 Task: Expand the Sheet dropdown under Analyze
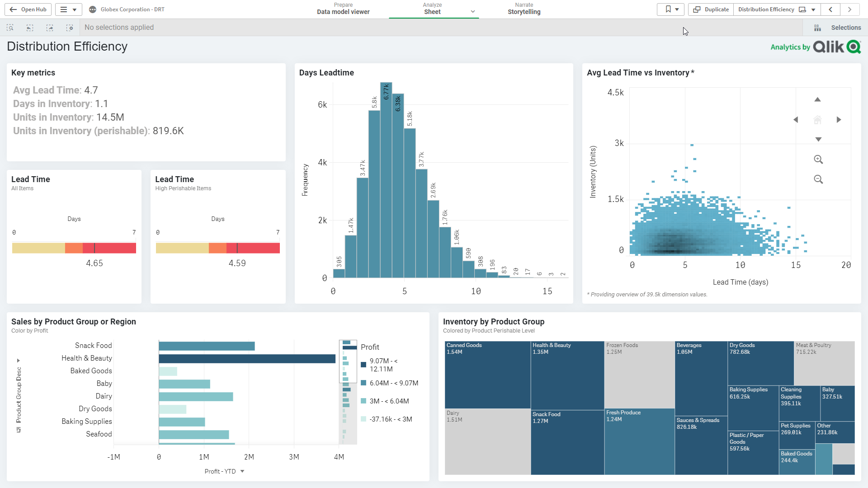pos(473,12)
